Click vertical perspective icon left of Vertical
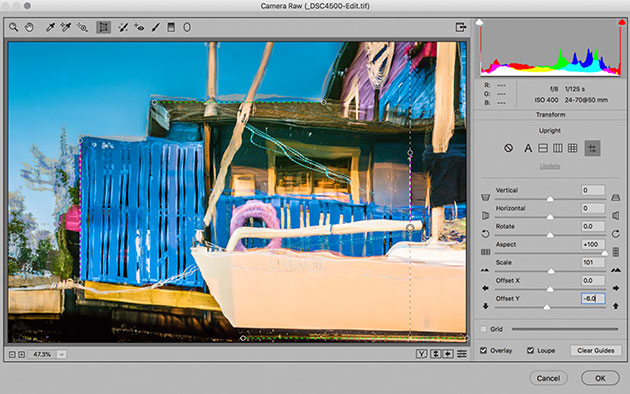 point(485,198)
